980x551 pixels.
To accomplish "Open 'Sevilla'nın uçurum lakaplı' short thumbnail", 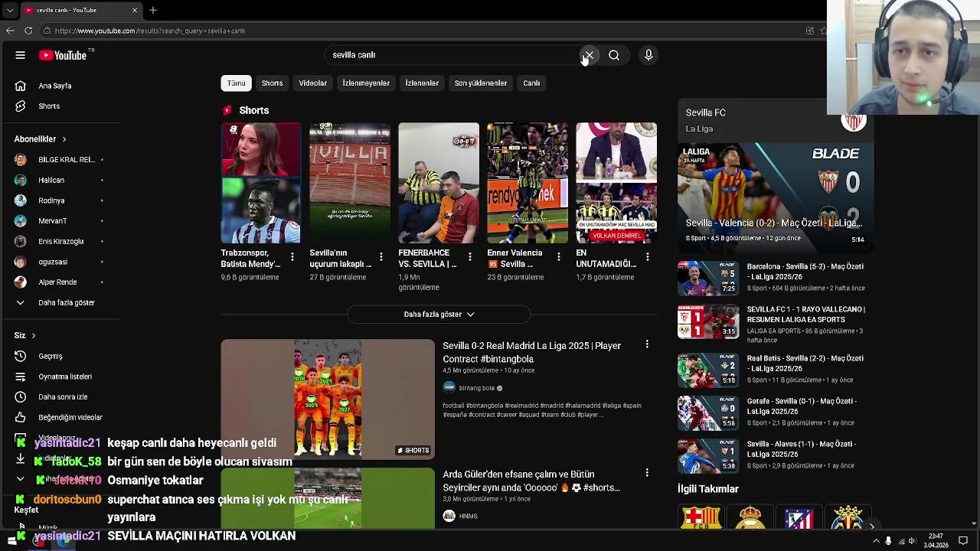I will (x=350, y=183).
